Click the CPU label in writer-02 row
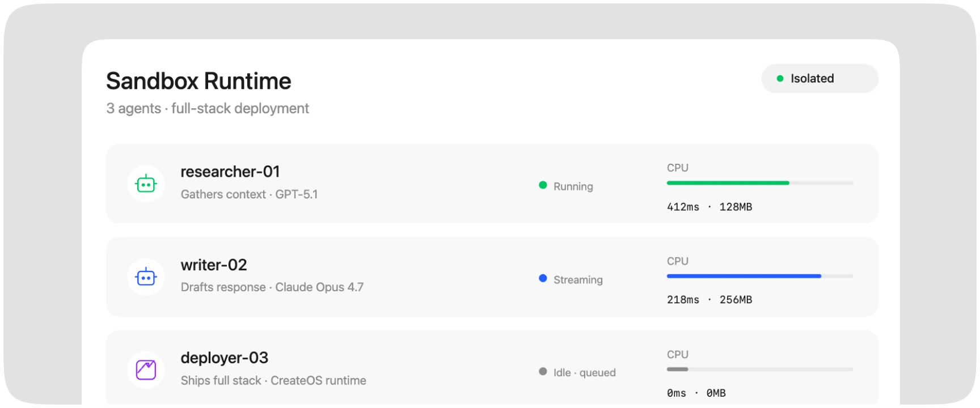The image size is (980, 408). click(678, 261)
